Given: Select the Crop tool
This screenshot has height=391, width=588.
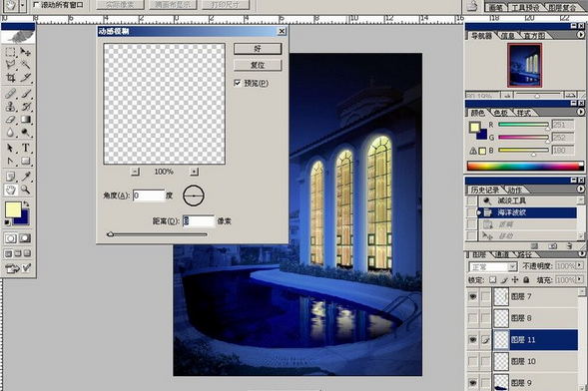Looking at the screenshot, I should (11, 78).
